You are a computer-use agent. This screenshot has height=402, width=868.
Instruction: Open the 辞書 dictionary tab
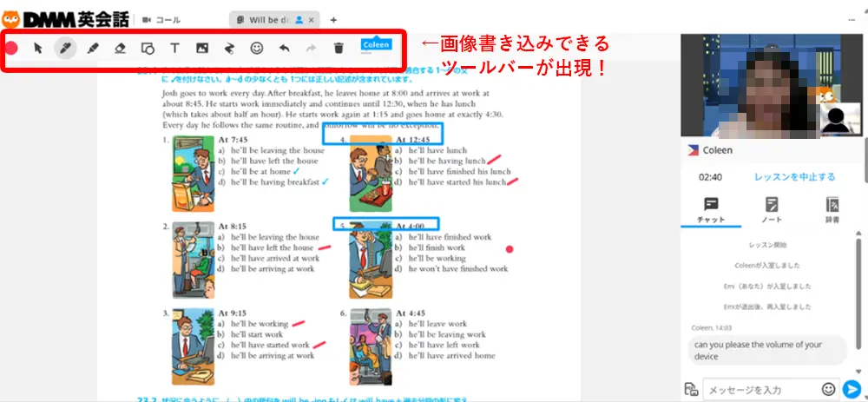(x=832, y=209)
